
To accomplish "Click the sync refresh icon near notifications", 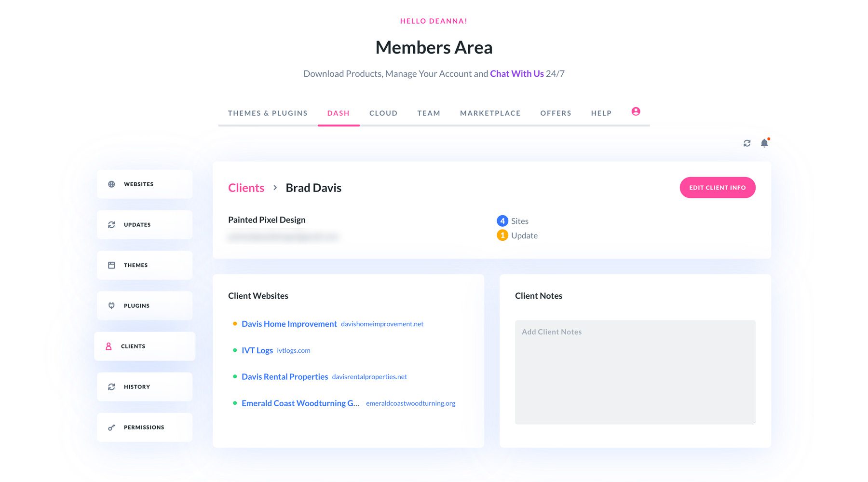I will click(x=747, y=143).
